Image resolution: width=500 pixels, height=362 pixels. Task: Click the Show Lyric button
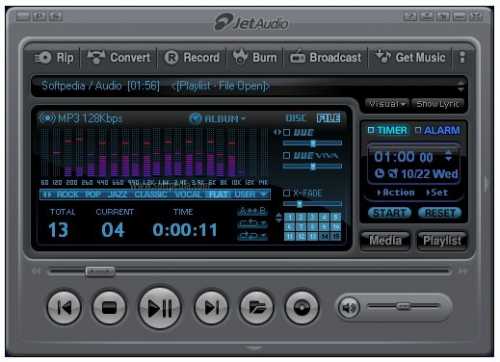437,104
